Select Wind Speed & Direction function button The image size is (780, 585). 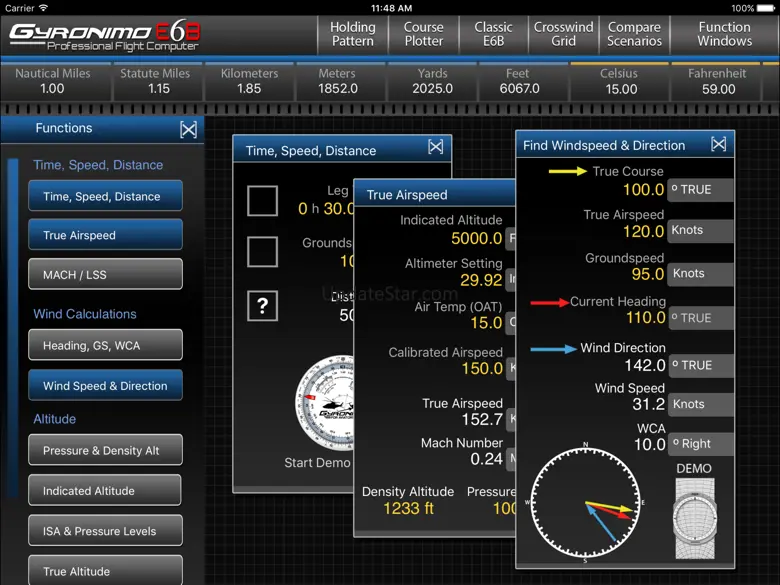(x=105, y=386)
